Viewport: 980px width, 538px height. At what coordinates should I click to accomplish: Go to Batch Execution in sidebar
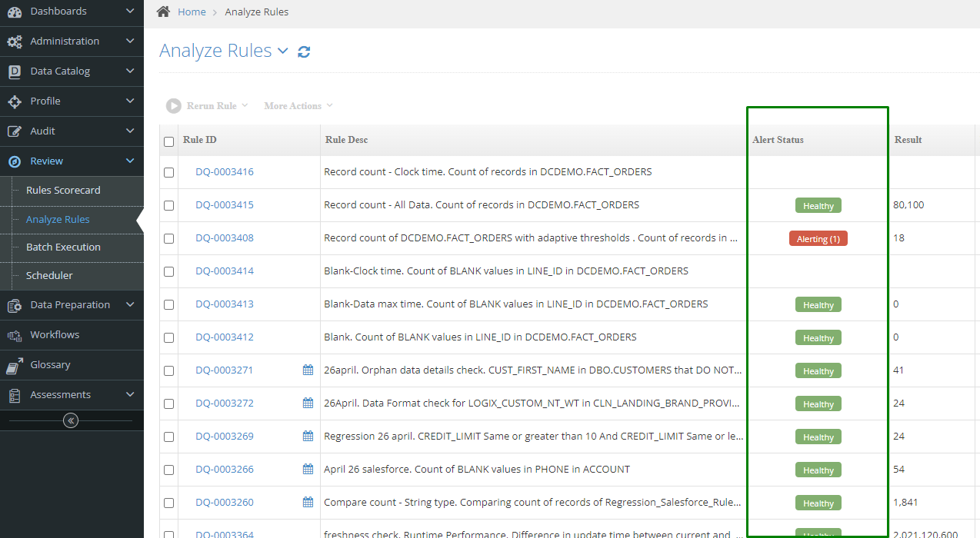click(63, 247)
